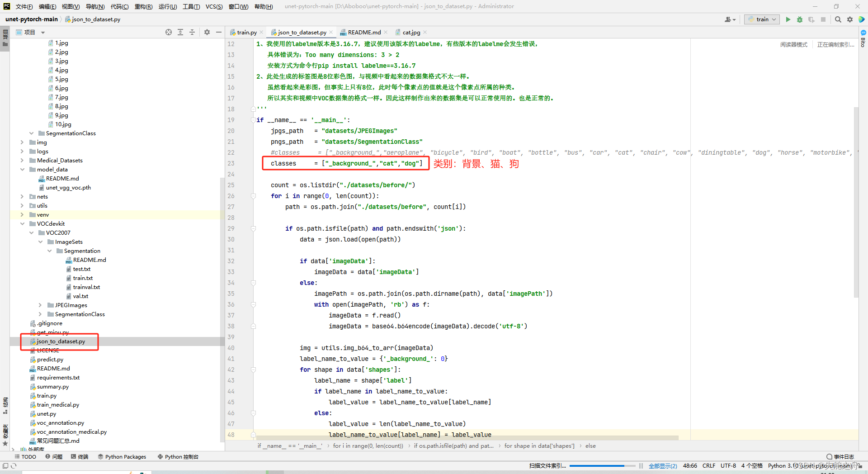Close the train.py tab
This screenshot has width=868, height=474.
(x=262, y=32)
